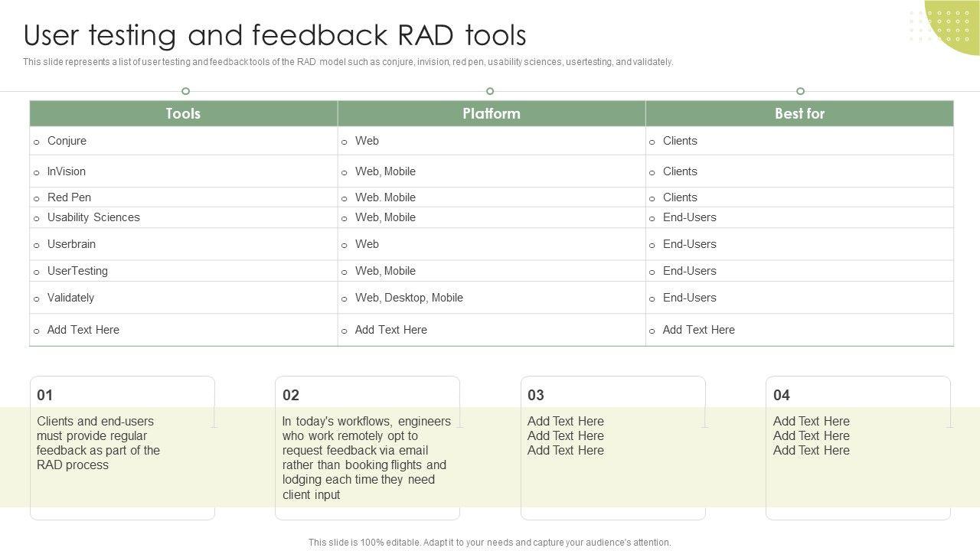Image resolution: width=980 pixels, height=551 pixels.
Task: Select the Tools column header
Action: point(183,113)
